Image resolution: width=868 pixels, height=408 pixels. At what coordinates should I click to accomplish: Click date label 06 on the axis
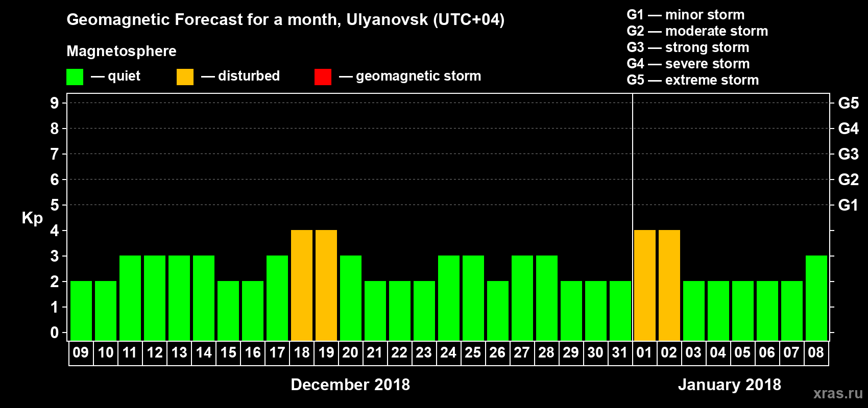coord(767,352)
